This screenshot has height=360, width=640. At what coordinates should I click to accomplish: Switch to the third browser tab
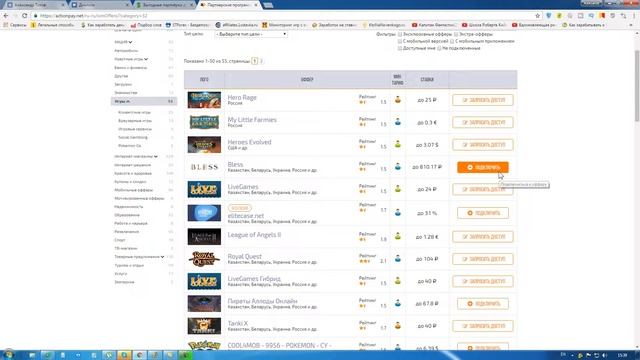[x=164, y=5]
